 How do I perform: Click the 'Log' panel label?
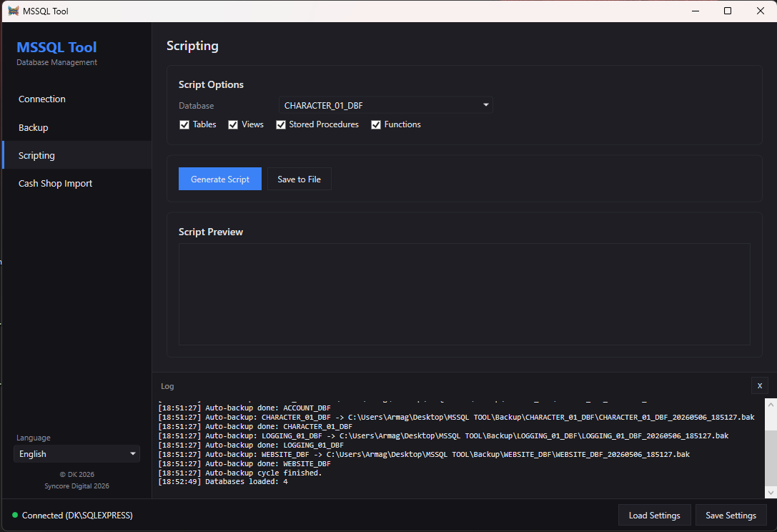pos(167,386)
